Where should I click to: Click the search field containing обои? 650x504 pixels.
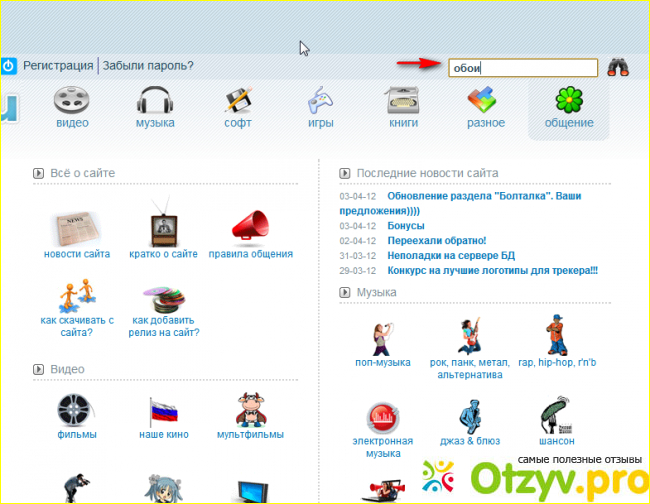coord(522,68)
